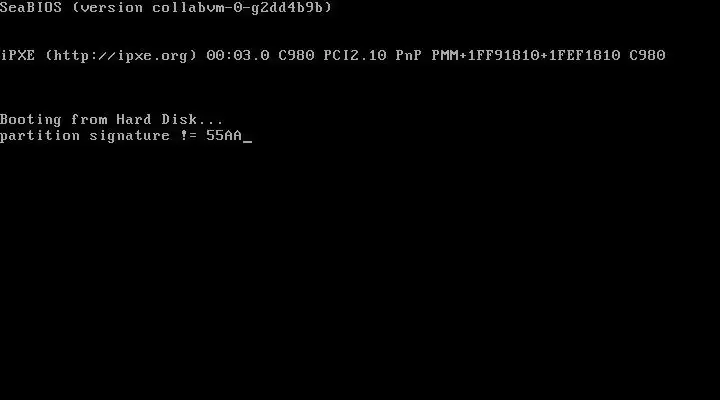The image size is (720, 400).
Task: Click the first C980 value
Action: (296, 56)
